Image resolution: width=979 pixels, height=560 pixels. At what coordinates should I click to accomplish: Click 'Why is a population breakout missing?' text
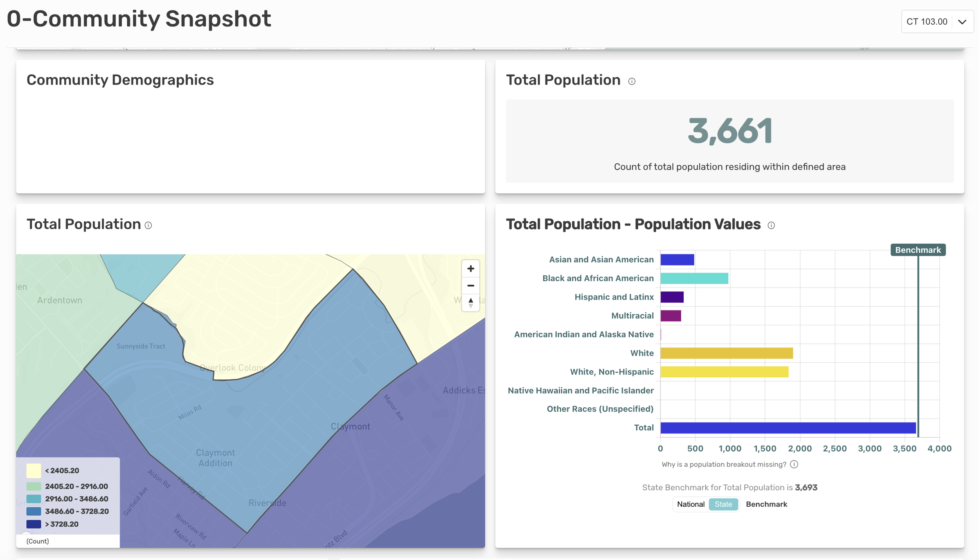724,464
